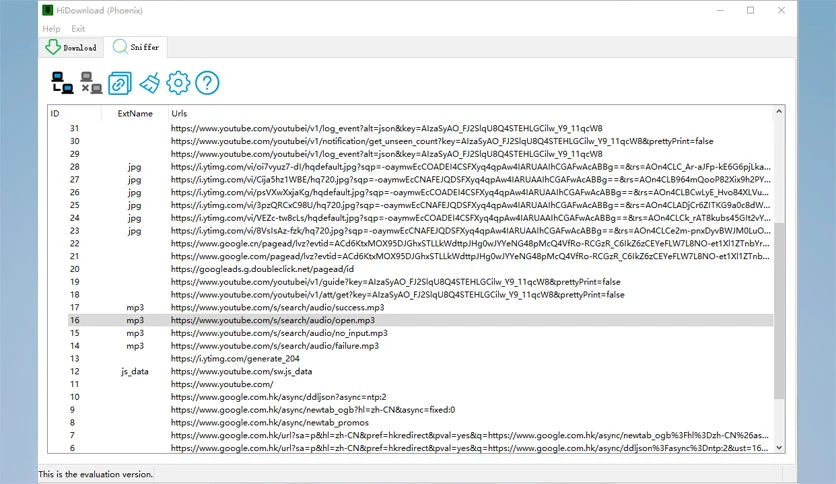The image size is (836, 484).
Task: Open the Exit menu
Action: click(78, 29)
